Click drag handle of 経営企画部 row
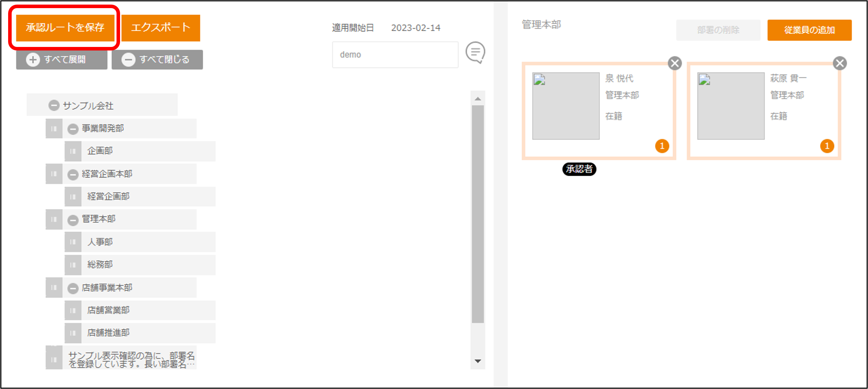The image size is (868, 389). [73, 197]
